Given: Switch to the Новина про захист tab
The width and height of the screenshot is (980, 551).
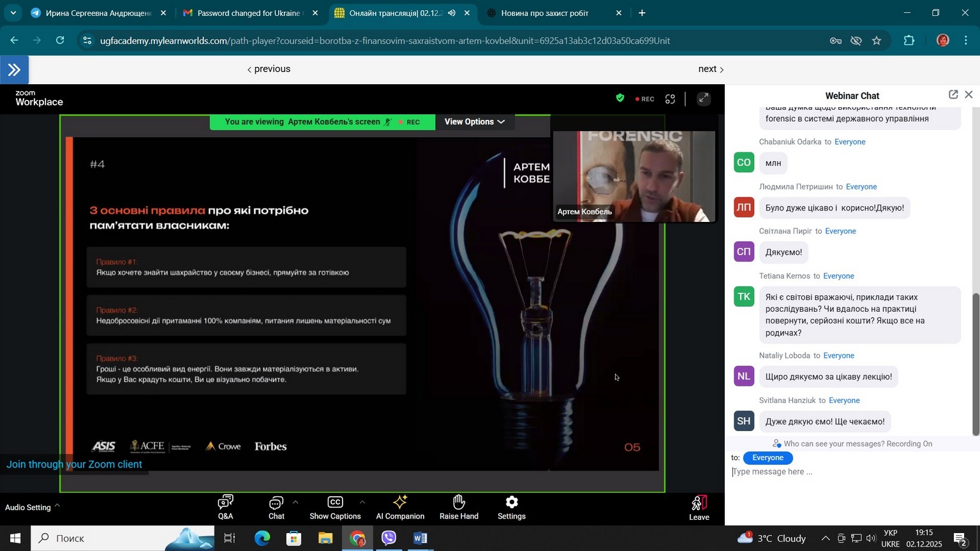Looking at the screenshot, I should (544, 13).
